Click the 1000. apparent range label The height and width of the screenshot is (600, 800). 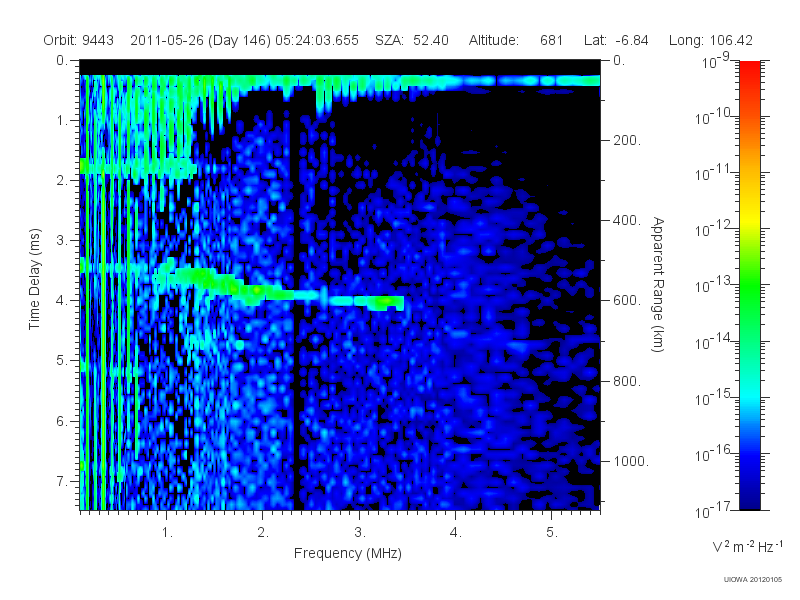(631, 461)
